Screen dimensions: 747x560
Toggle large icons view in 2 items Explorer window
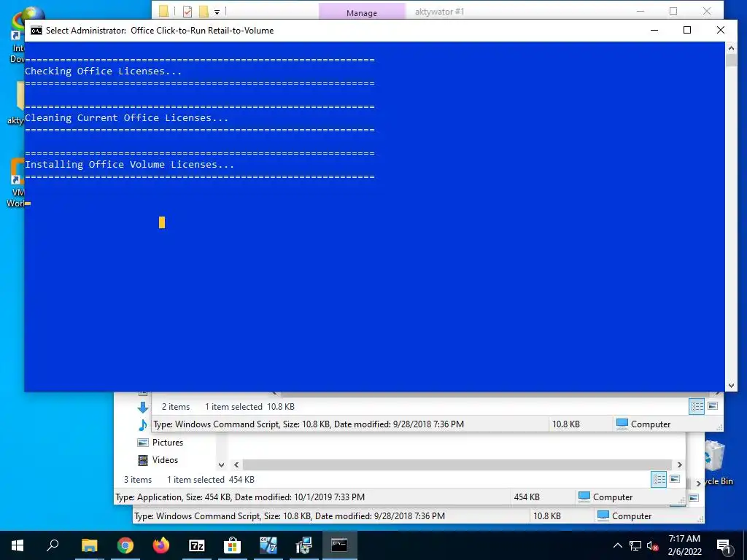[713, 406]
